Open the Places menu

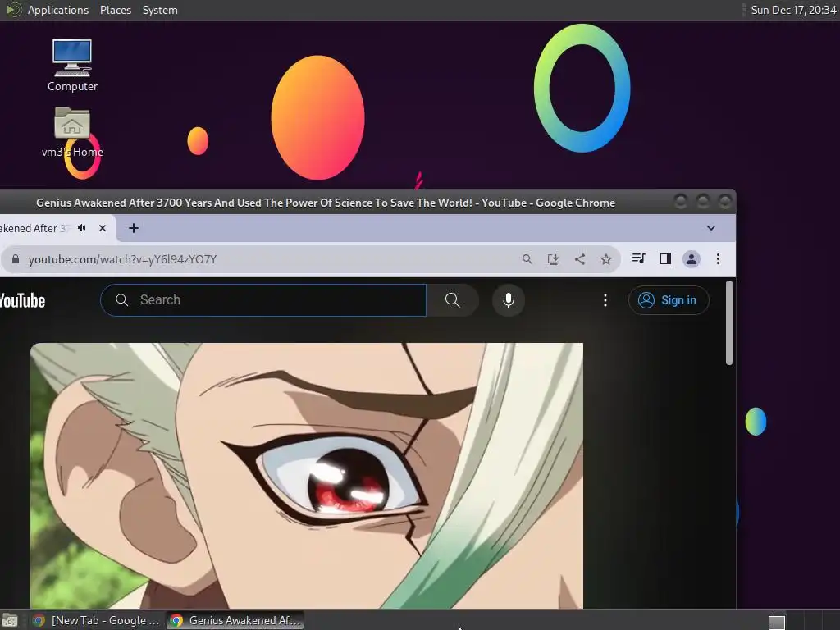pyautogui.click(x=115, y=10)
